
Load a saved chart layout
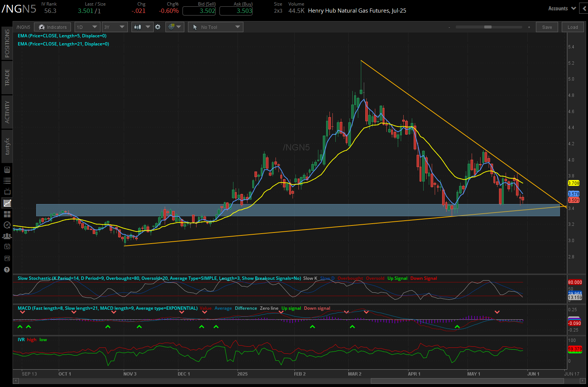pyautogui.click(x=572, y=27)
